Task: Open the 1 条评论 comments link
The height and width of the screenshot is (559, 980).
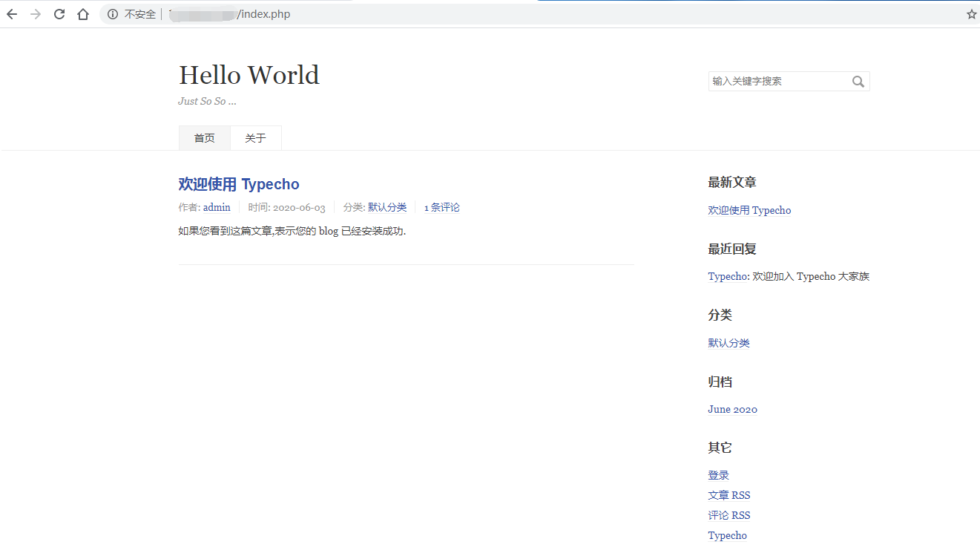Action: [x=442, y=208]
